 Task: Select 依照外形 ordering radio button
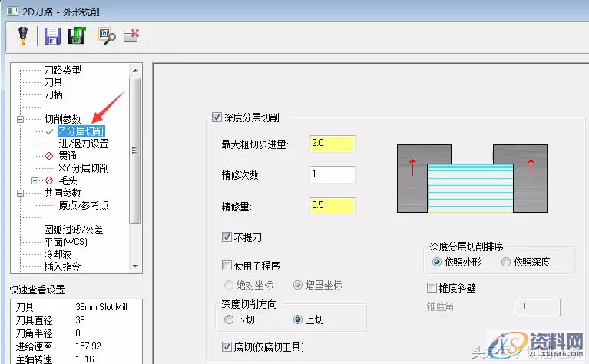coord(436,262)
